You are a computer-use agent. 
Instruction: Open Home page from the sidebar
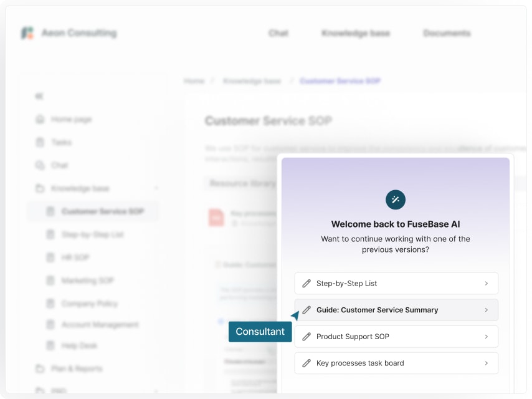coord(71,119)
